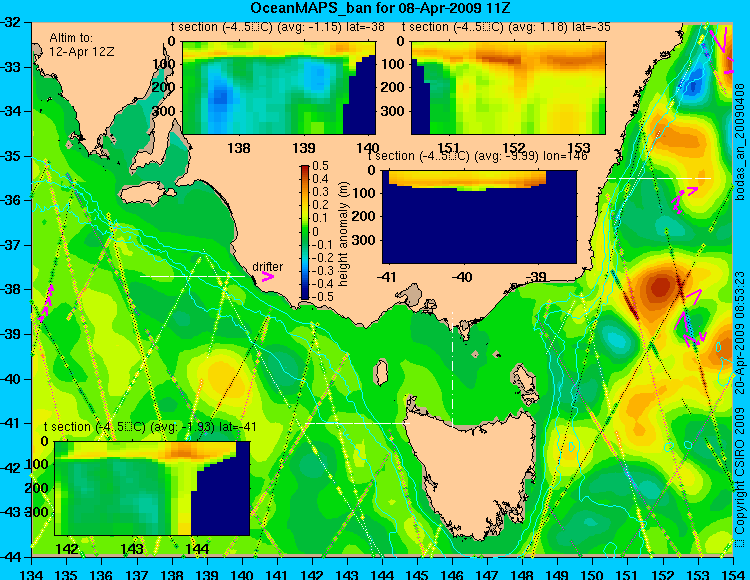Click the lat=-38 section title text
750x580 pixels.
[x=277, y=27]
